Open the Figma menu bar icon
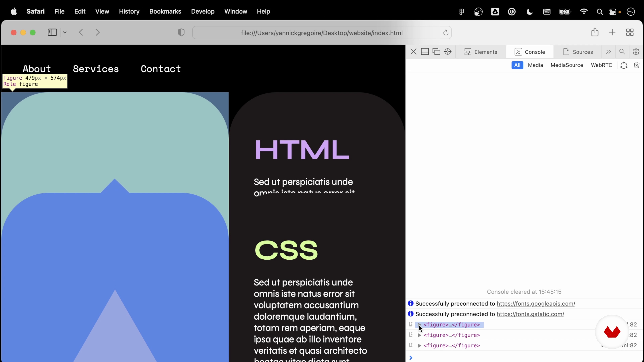Screen dimensions: 644x362 coord(462,12)
